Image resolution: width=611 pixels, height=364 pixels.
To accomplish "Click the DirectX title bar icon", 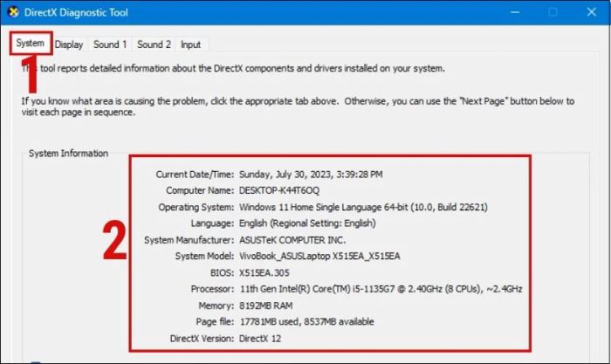I will tap(14, 12).
